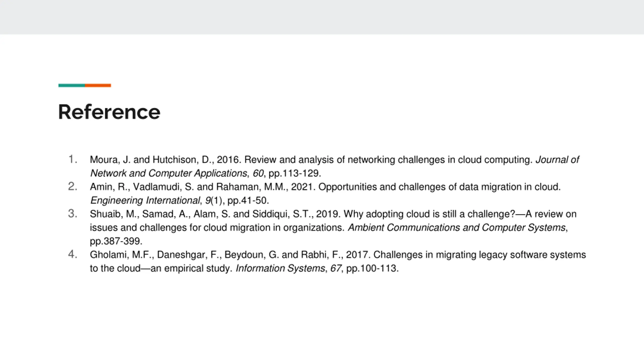Click the "pp.387-399." page range line
The height and width of the screenshot is (362, 644).
(116, 241)
